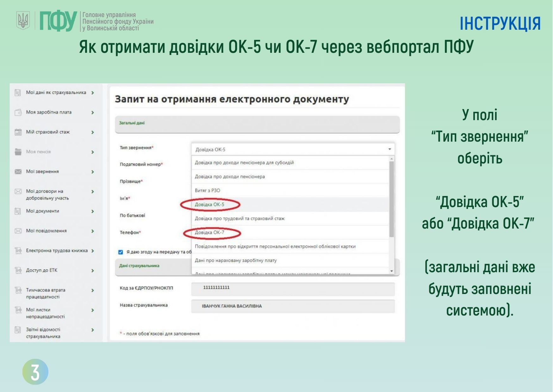Screen dimensions: 553x392
Task: Click the icon beside Доступ до ЕТК
Action: (x=18, y=271)
